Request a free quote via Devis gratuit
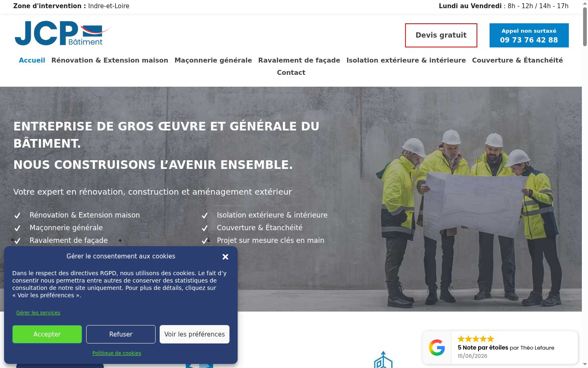 441,35
